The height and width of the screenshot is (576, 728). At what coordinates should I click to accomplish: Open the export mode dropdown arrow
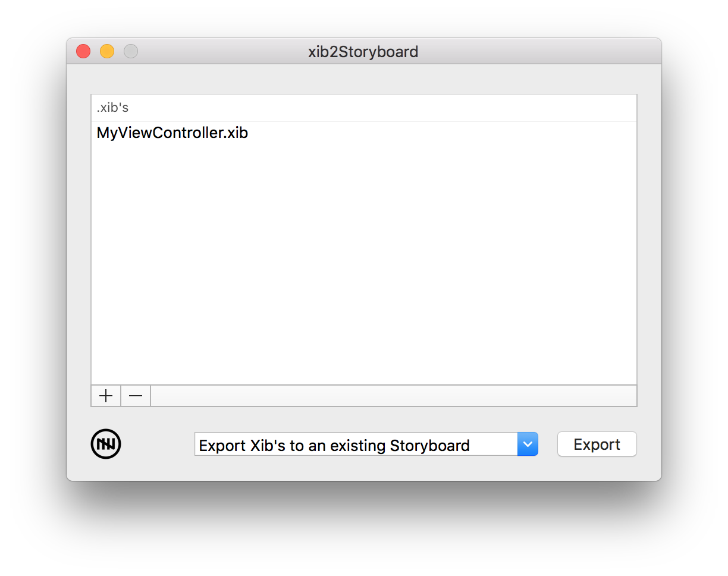tap(528, 444)
